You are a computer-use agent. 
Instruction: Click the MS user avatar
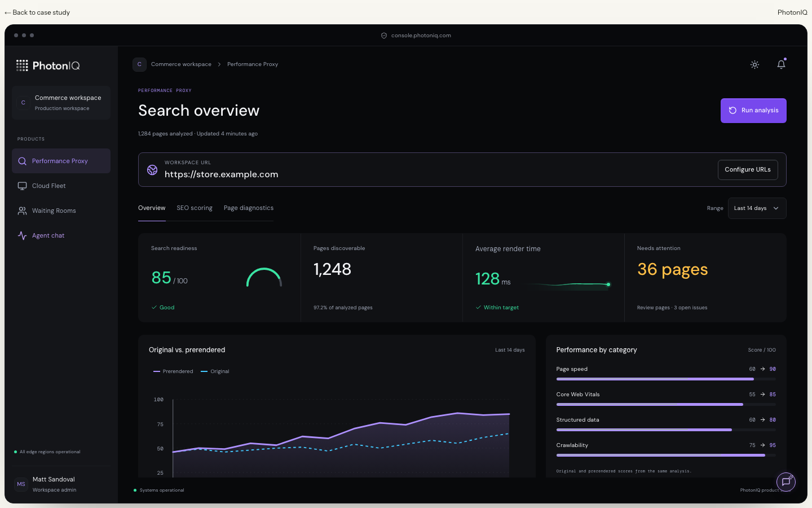21,484
